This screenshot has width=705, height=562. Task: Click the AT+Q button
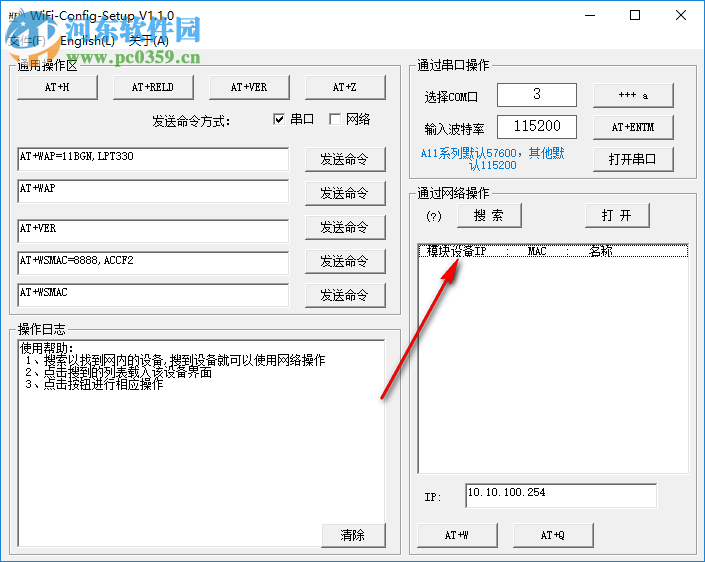coord(553,535)
